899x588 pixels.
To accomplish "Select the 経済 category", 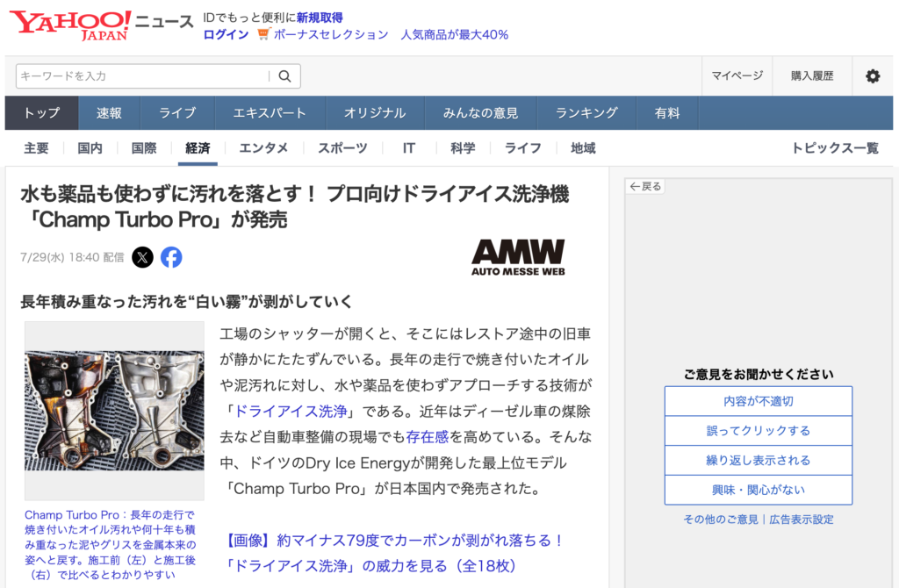I will click(198, 148).
